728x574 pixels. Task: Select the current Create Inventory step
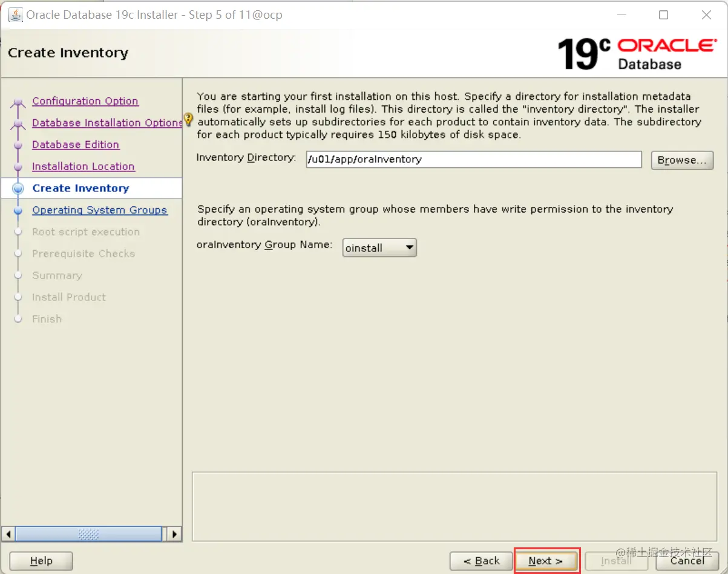pyautogui.click(x=80, y=188)
